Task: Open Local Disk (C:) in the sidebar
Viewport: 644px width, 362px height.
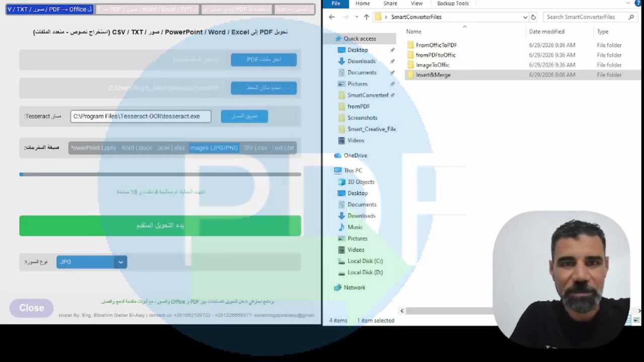Action: click(x=365, y=261)
